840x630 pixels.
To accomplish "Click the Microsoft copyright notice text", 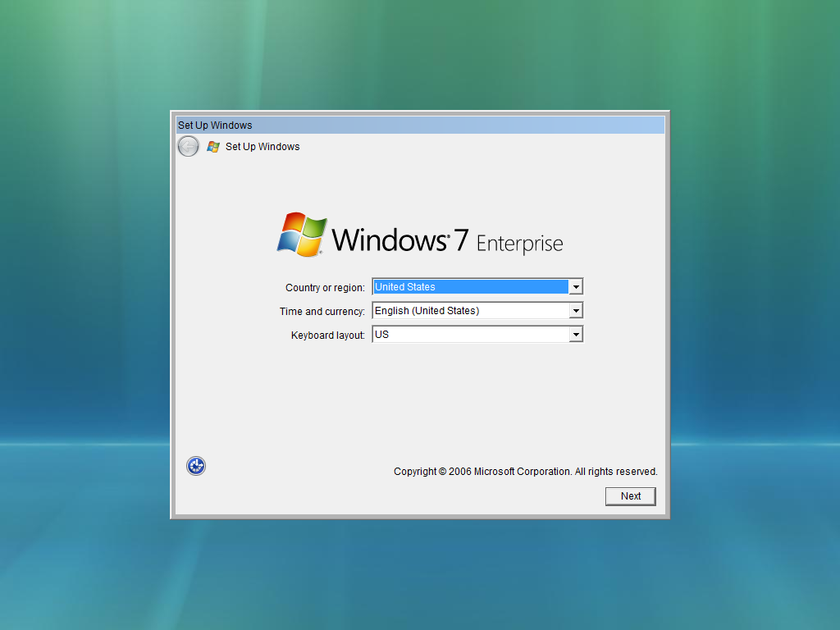I will coord(526,472).
